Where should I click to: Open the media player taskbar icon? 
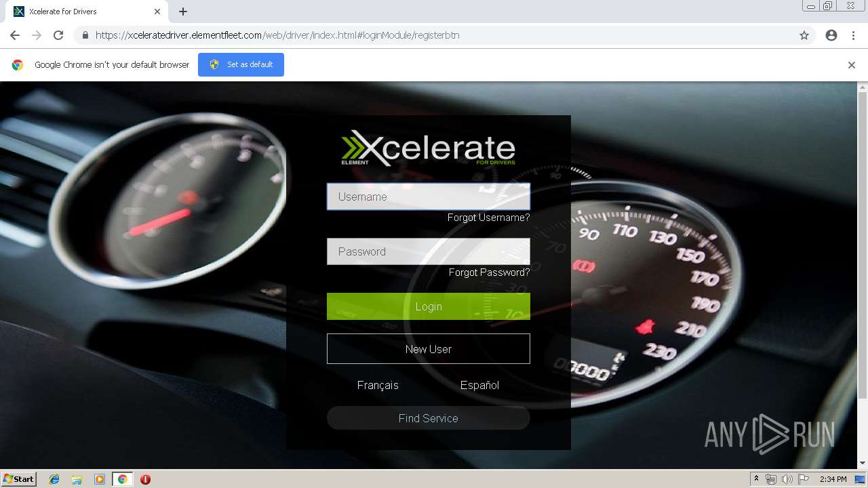100,479
